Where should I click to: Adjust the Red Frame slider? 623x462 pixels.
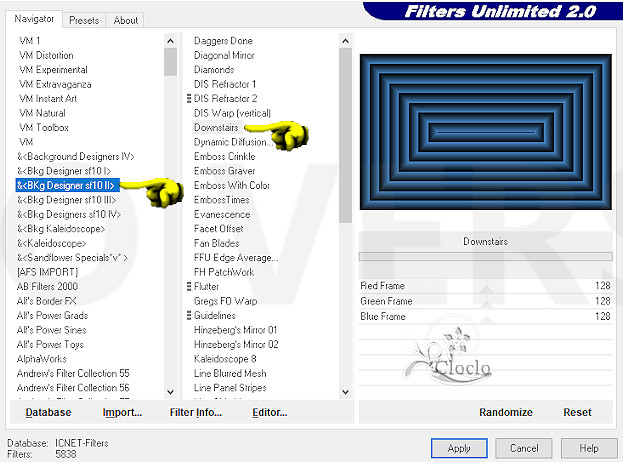485,286
